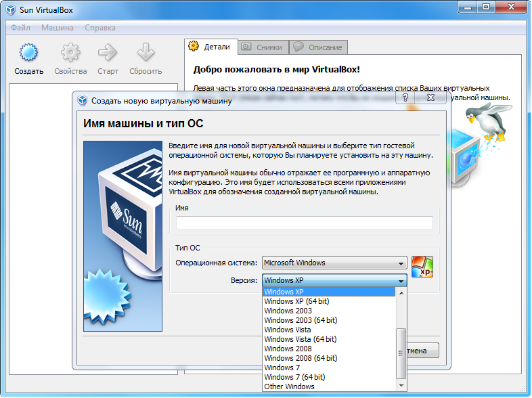This screenshot has height=398, width=532.
Task: Click the VirtualBox cube icon in main title bar
Action: (11, 10)
